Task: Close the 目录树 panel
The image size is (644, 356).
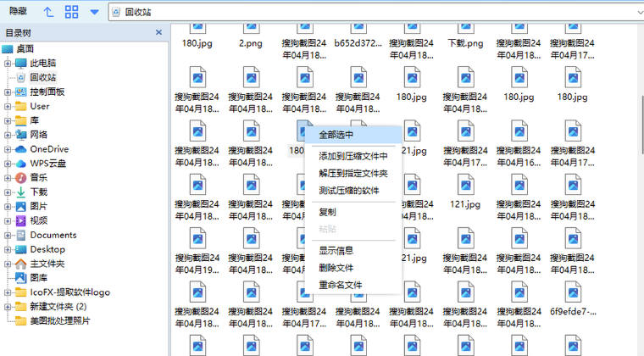Action: 159,32
